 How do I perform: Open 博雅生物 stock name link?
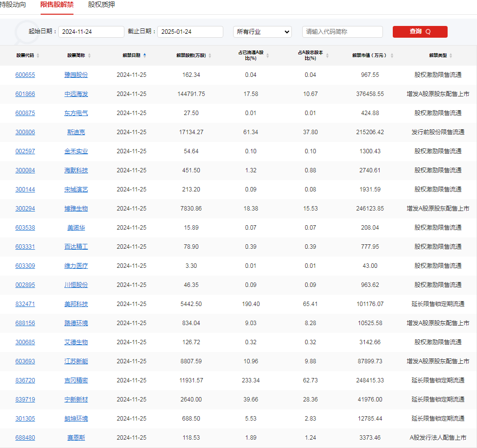point(76,209)
